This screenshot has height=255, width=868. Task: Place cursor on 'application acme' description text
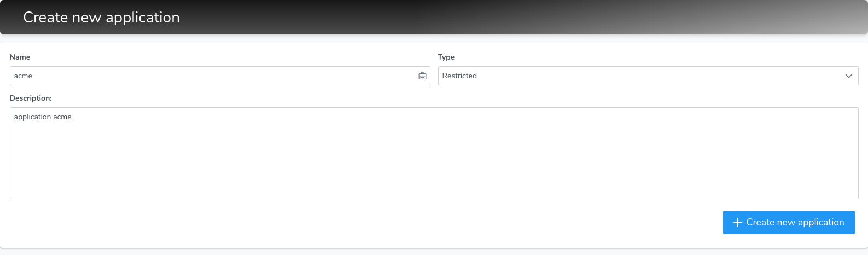point(43,117)
